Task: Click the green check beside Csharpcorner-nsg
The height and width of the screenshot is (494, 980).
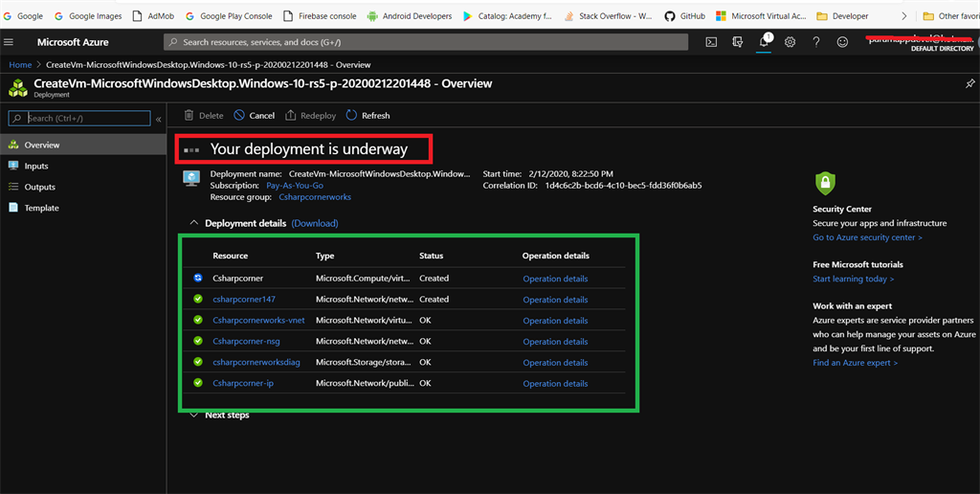Action: pyautogui.click(x=197, y=342)
